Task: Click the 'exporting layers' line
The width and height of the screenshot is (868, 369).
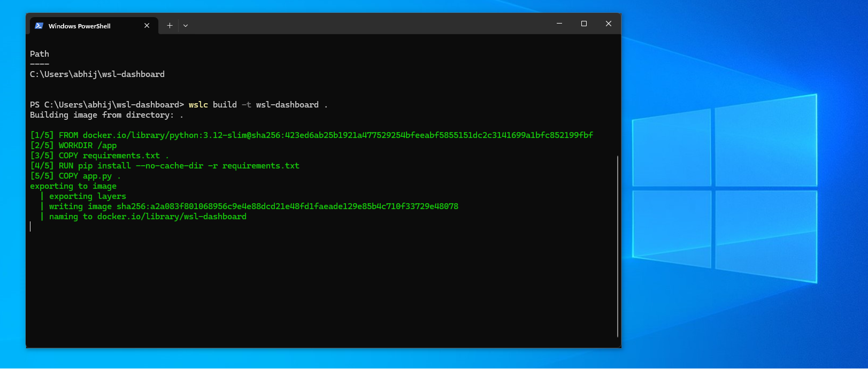Action: coord(88,196)
